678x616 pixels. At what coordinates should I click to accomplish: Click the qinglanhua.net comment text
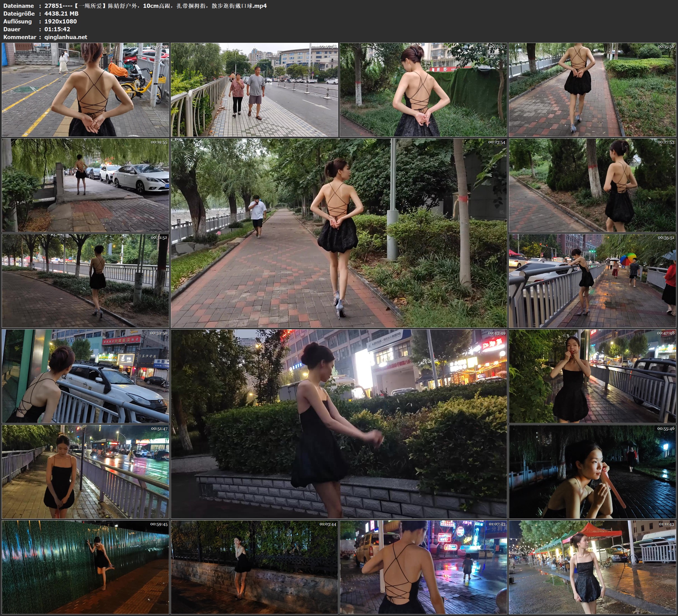[x=66, y=37]
